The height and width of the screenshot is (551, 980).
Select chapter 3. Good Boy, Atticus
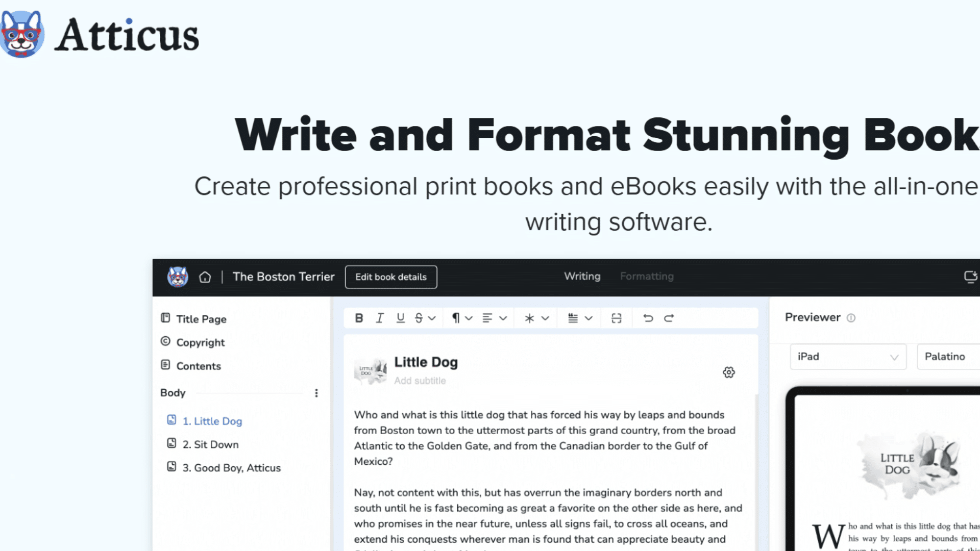231,468
